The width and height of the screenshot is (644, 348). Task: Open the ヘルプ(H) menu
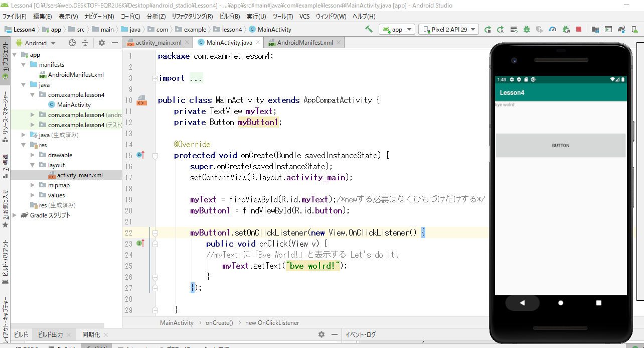[364, 16]
